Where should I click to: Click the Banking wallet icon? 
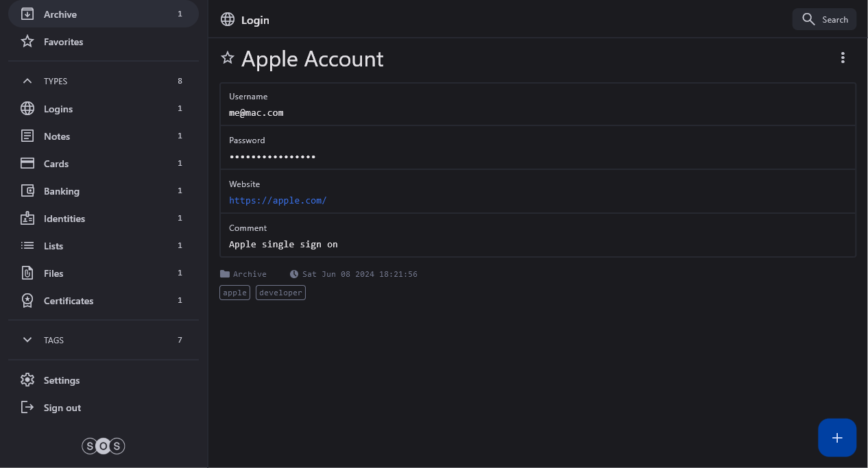tap(27, 191)
